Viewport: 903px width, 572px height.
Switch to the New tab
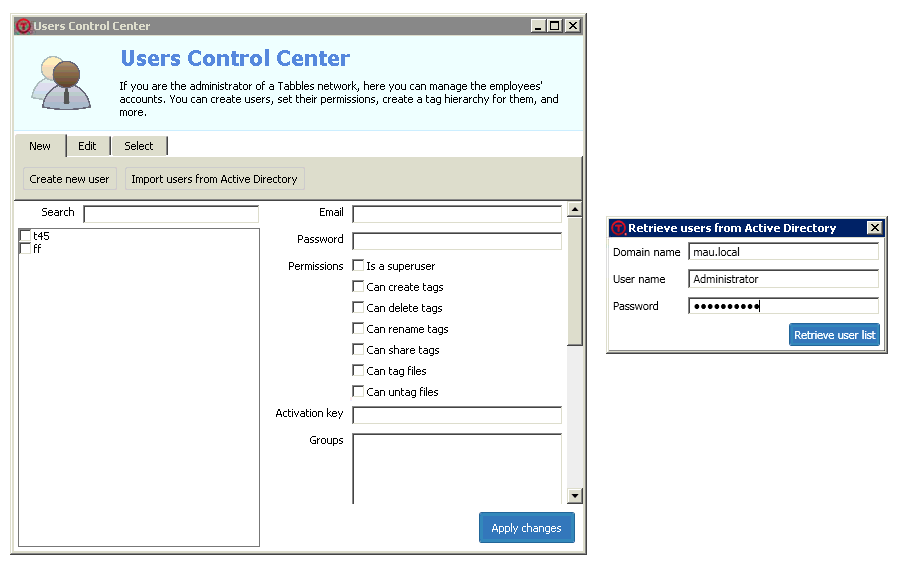click(x=40, y=146)
